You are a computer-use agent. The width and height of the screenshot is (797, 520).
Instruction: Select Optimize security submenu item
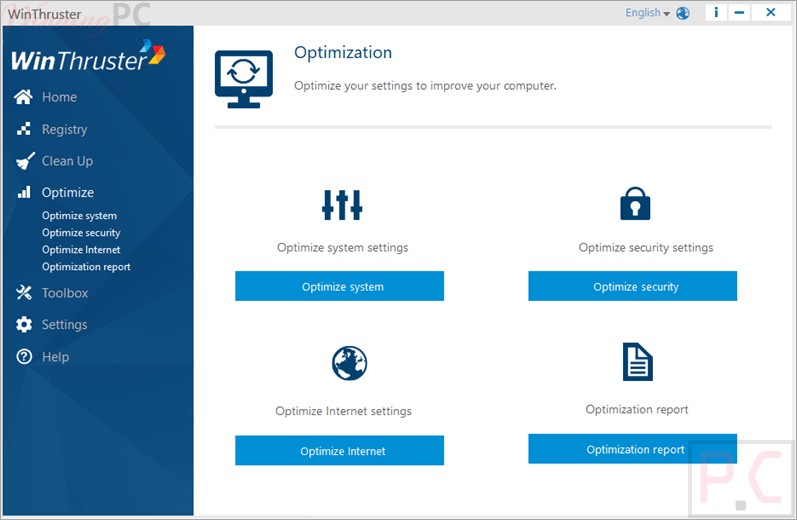81,233
